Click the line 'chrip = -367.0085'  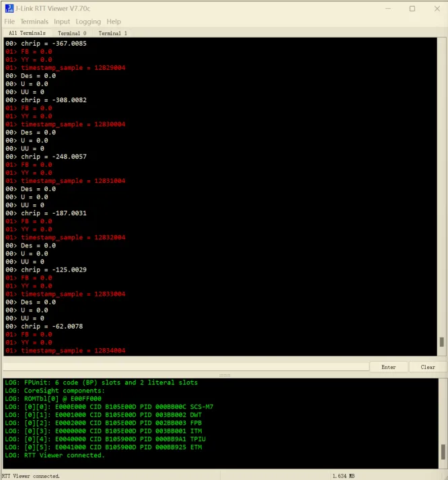(46, 44)
